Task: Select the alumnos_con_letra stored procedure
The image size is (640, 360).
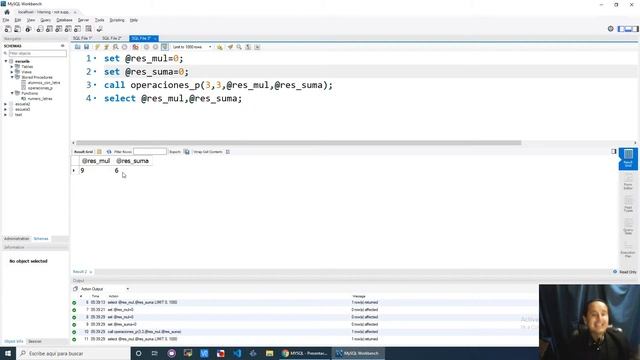Action: click(44, 82)
